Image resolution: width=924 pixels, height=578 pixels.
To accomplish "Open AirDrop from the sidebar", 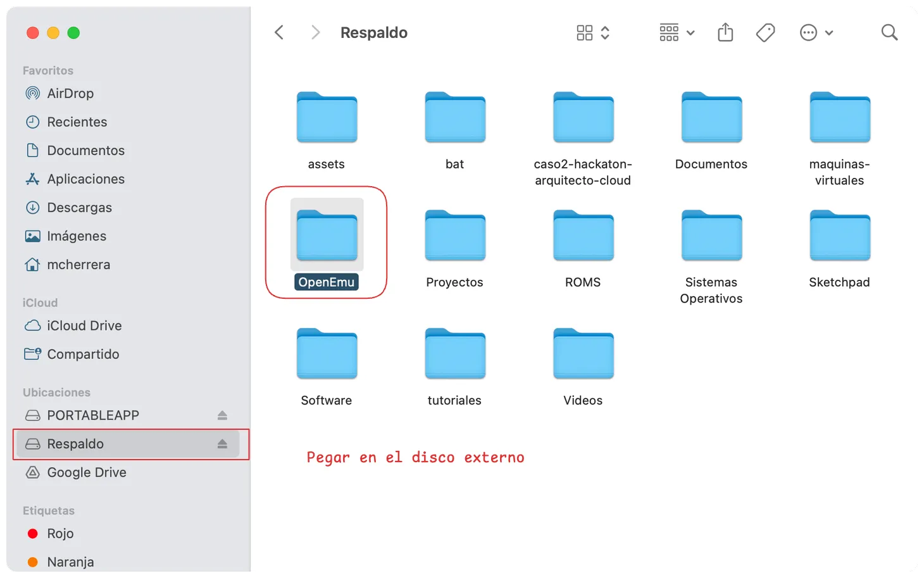I will click(70, 94).
